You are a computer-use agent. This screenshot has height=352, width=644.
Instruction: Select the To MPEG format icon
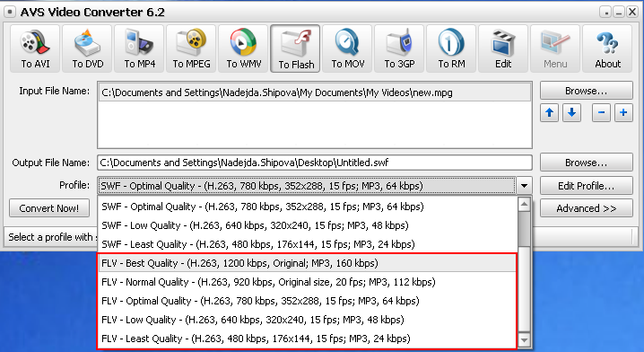(191, 48)
